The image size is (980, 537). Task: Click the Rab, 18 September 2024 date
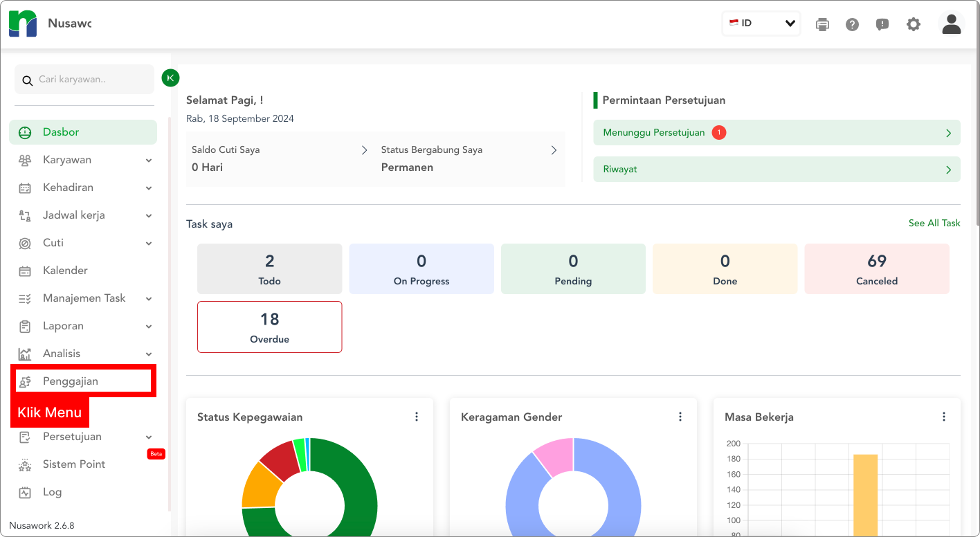click(x=240, y=119)
